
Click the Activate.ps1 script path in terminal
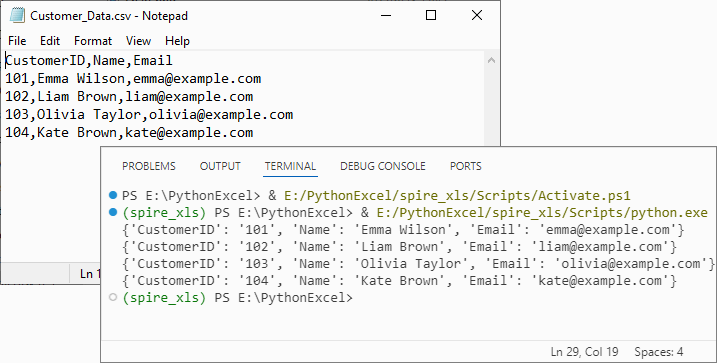[457, 196]
